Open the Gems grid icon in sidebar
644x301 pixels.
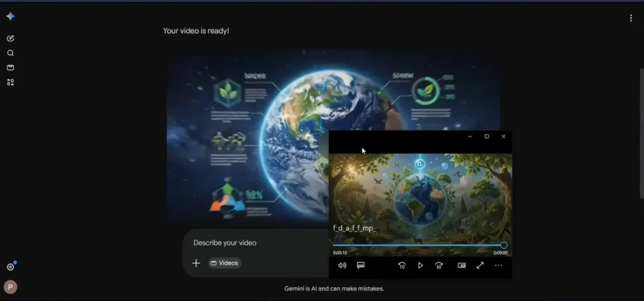pos(10,82)
